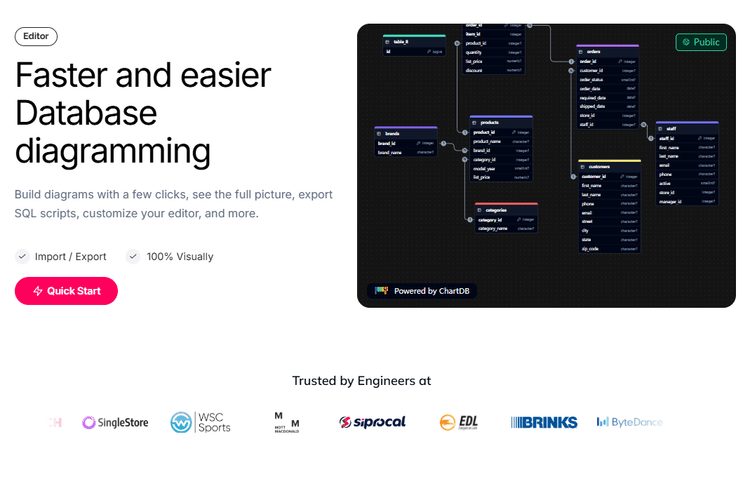
Task: Click the categories table header
Action: point(506,210)
